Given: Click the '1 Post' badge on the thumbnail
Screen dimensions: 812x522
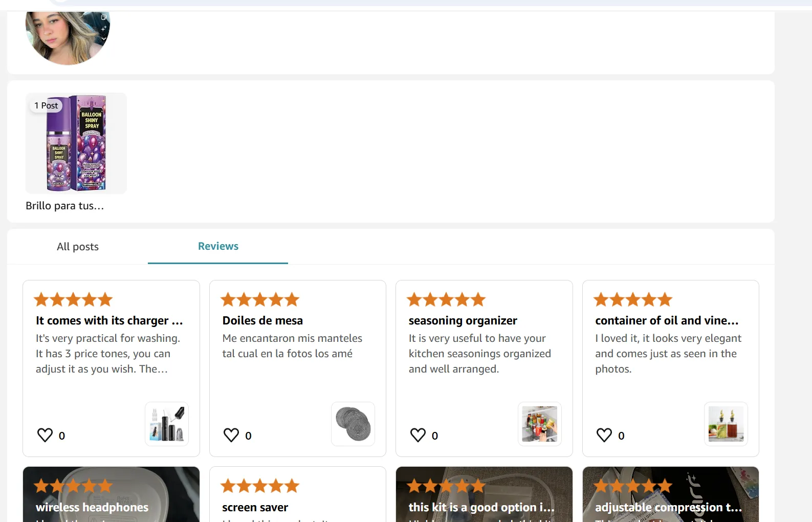Looking at the screenshot, I should (x=46, y=105).
